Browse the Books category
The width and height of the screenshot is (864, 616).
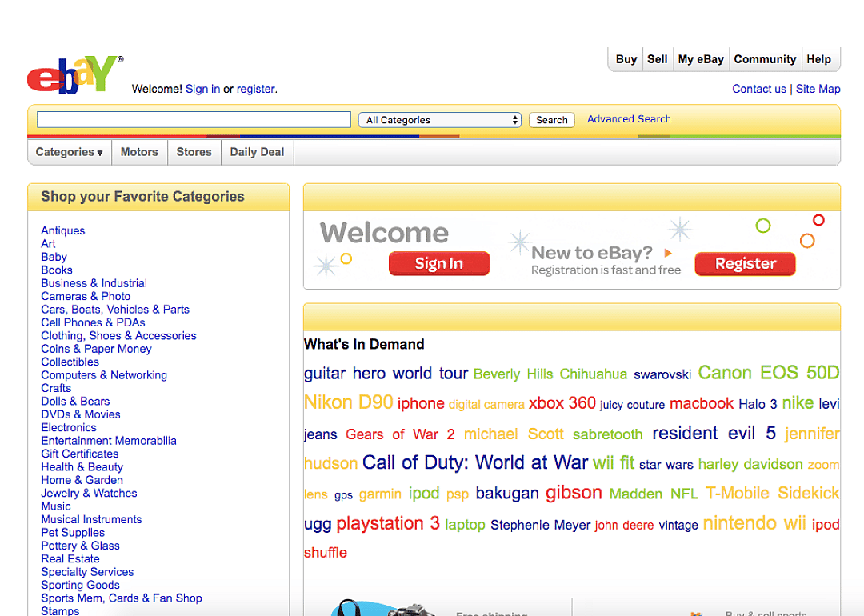tap(57, 270)
